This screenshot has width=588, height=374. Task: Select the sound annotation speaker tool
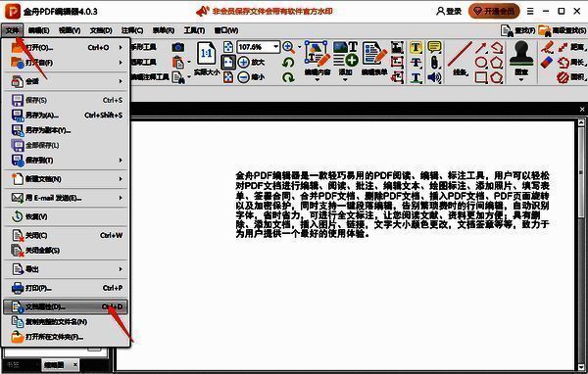pyautogui.click(x=434, y=77)
